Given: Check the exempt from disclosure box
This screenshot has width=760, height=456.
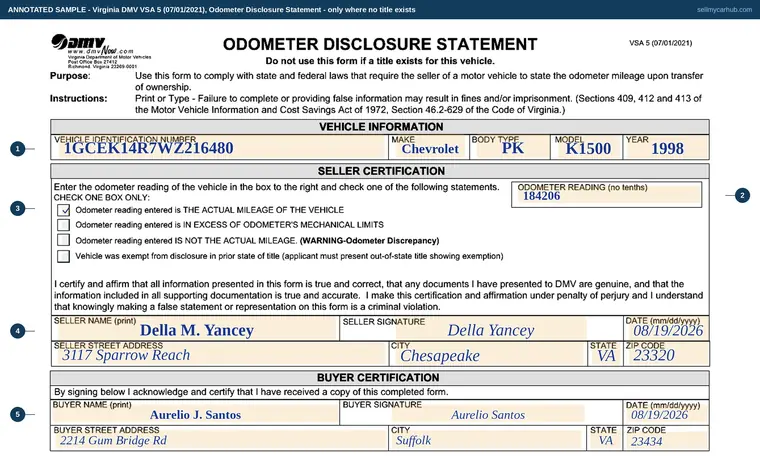Looking at the screenshot, I should 63,256.
